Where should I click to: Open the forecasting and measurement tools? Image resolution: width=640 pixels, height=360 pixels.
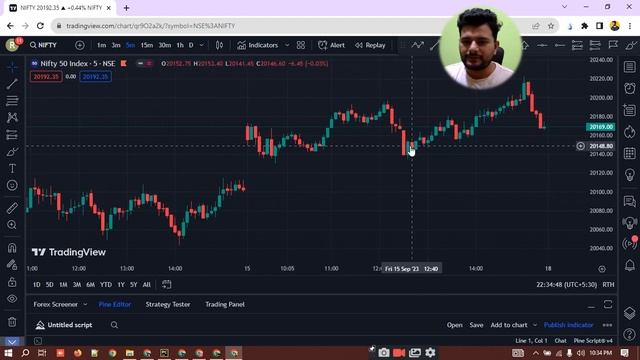pyautogui.click(x=12, y=135)
